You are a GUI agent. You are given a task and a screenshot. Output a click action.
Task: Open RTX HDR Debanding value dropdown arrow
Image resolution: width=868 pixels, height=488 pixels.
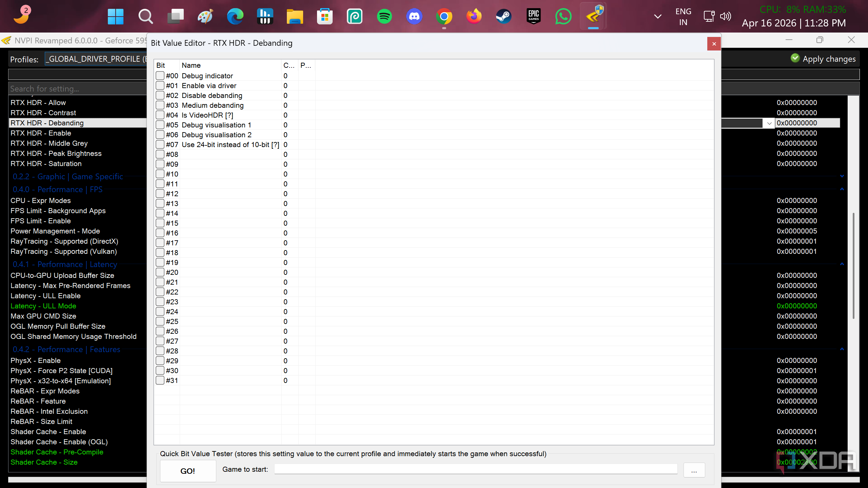769,123
